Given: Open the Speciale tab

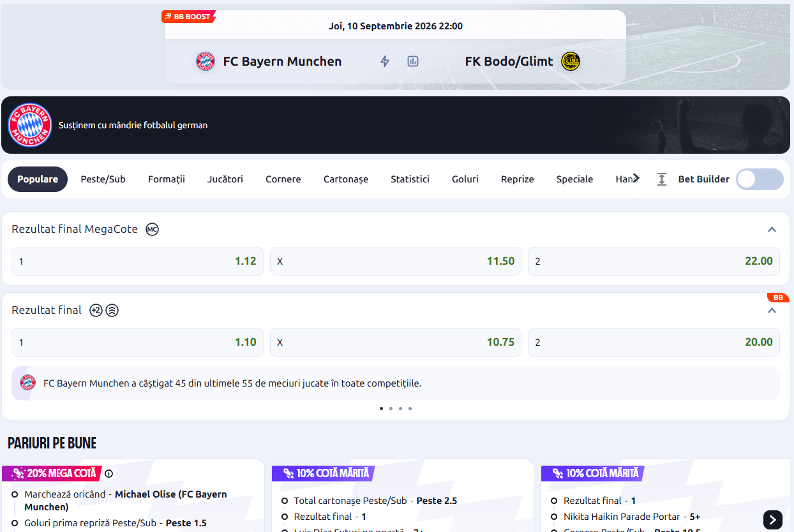Looking at the screenshot, I should [575, 179].
